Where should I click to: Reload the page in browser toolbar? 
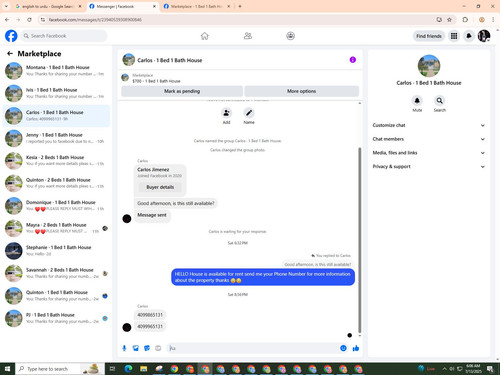click(29, 20)
